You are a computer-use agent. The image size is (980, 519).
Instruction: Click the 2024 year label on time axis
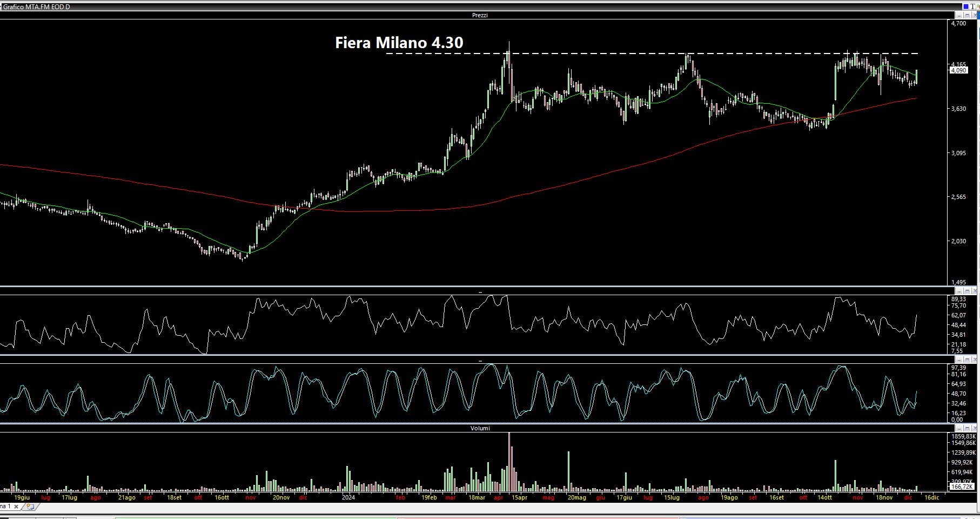(348, 497)
